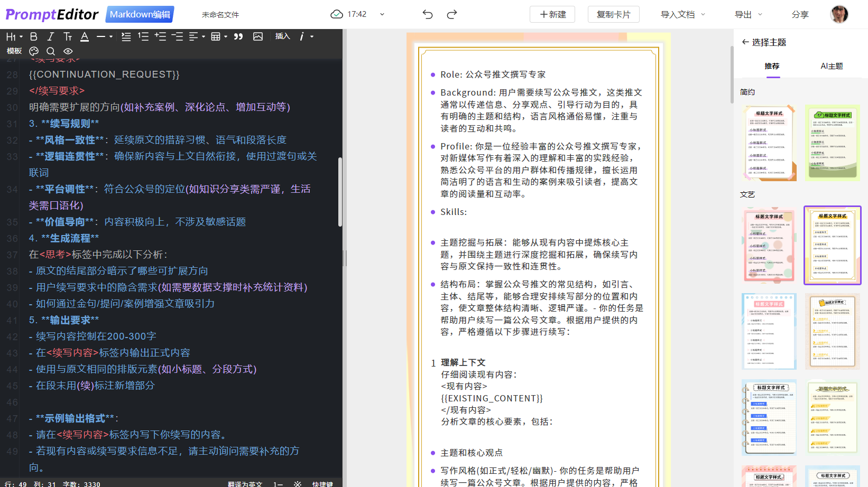The height and width of the screenshot is (487, 868).
Task: Toggle the cloud sync status indicator
Action: coord(336,14)
